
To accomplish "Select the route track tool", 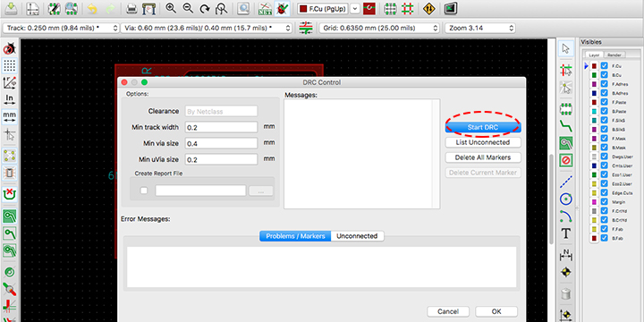I will tap(566, 126).
